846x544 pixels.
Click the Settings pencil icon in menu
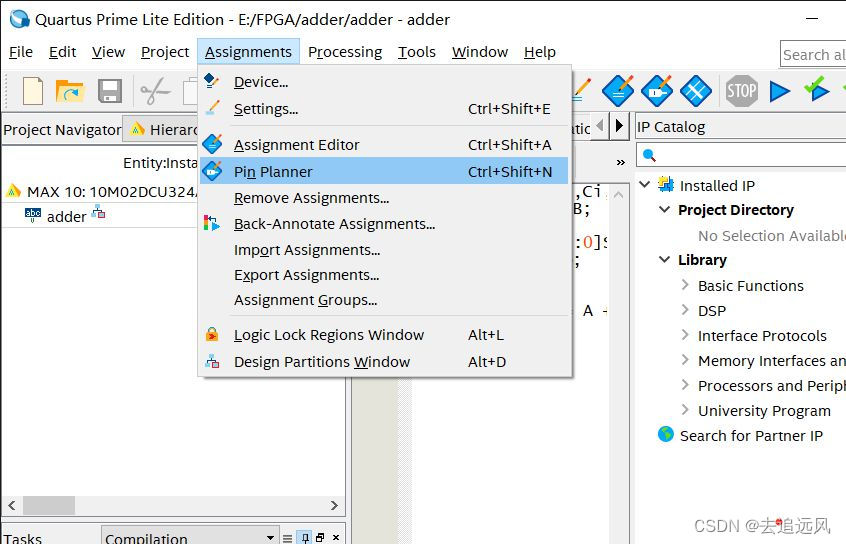point(213,108)
